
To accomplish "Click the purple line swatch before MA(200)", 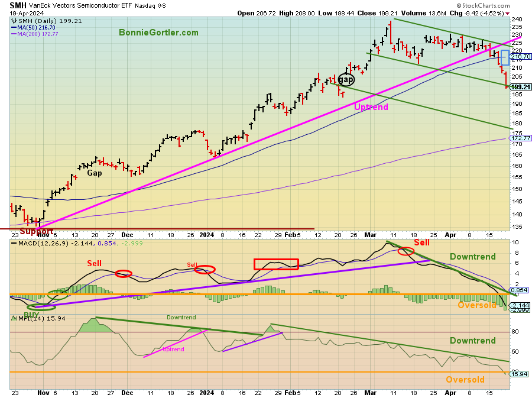I will pyautogui.click(x=14, y=34).
